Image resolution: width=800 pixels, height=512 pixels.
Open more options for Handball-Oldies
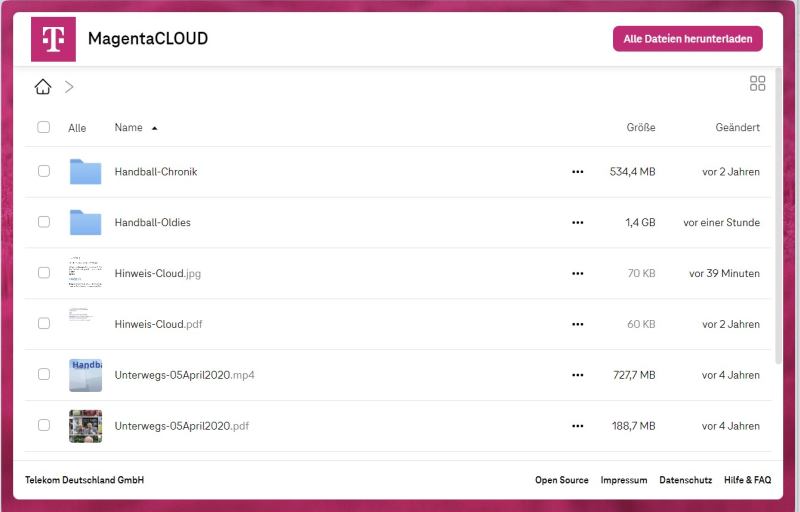(x=578, y=222)
